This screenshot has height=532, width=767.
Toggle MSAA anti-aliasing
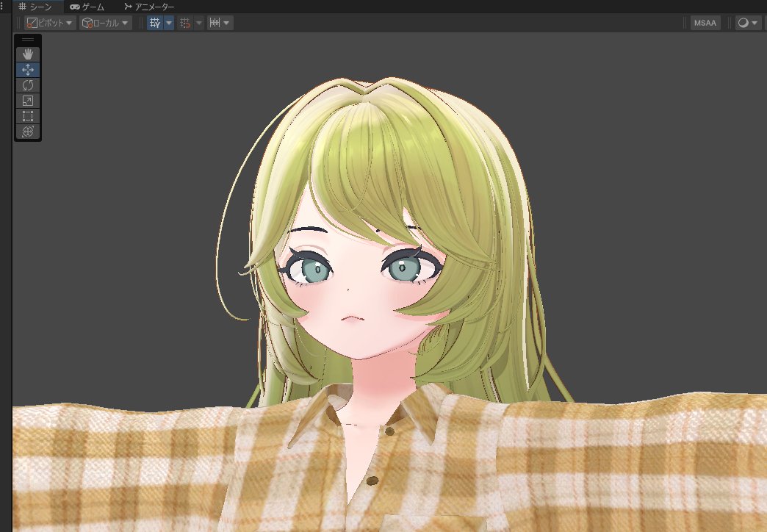705,23
